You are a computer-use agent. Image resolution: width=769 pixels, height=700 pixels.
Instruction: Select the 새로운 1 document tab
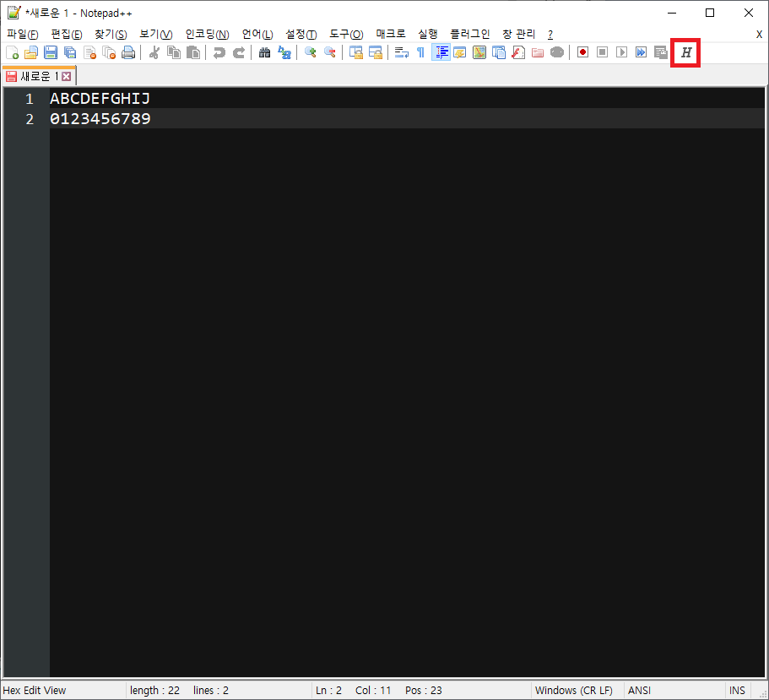coord(39,76)
